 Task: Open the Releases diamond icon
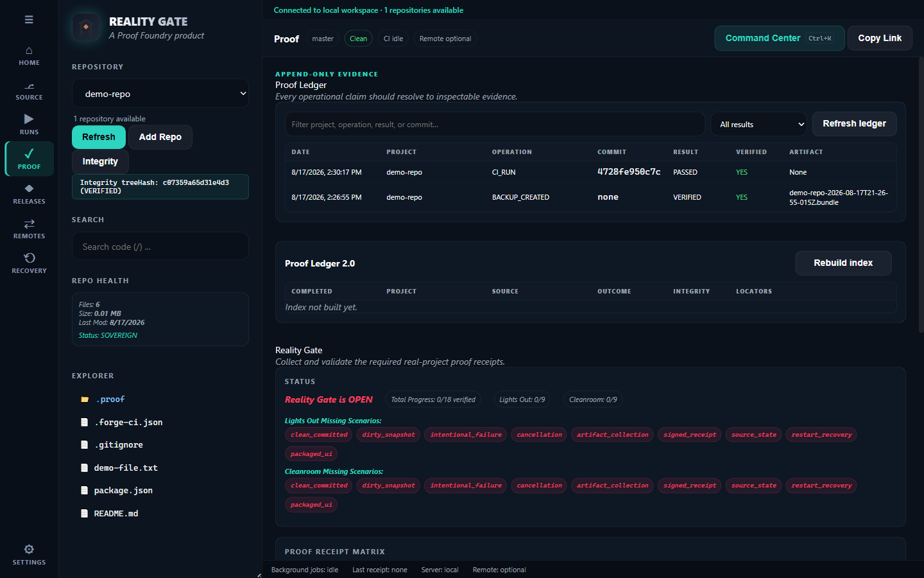pyautogui.click(x=29, y=188)
